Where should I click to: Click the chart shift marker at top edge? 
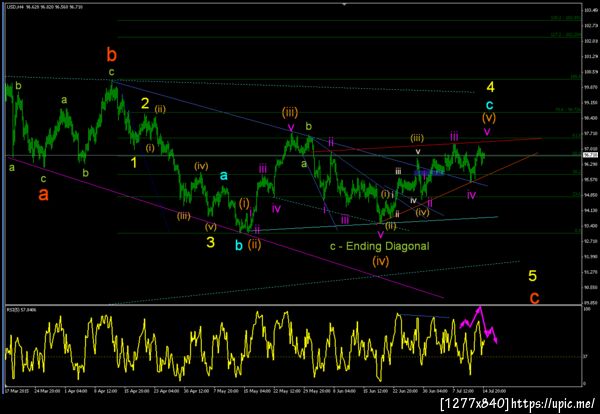click(x=344, y=4)
